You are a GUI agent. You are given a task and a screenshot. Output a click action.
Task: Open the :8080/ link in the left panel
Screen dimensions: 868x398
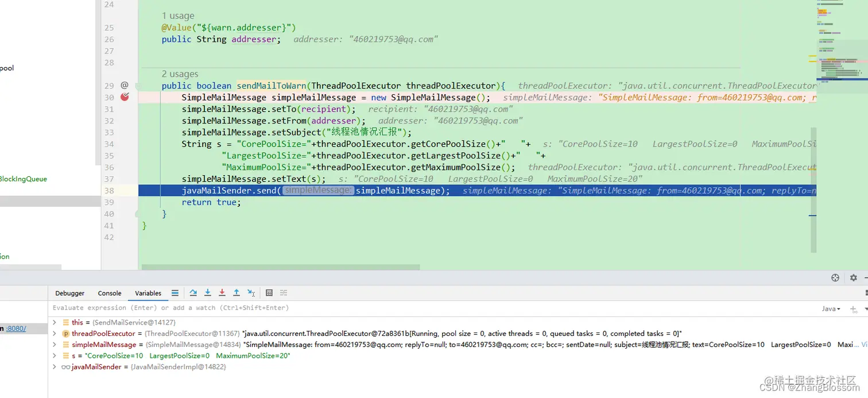(x=15, y=329)
